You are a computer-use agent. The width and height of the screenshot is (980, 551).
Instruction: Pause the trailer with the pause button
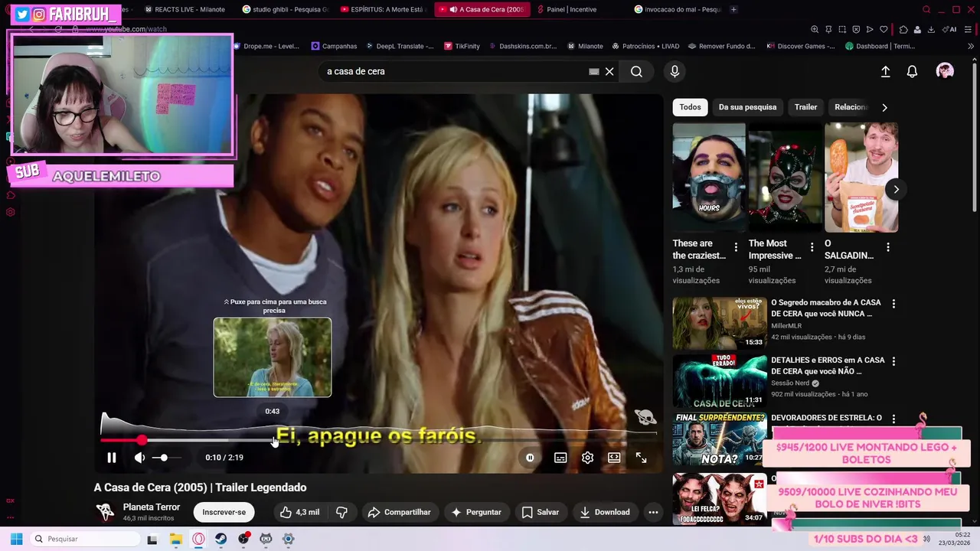[112, 458]
